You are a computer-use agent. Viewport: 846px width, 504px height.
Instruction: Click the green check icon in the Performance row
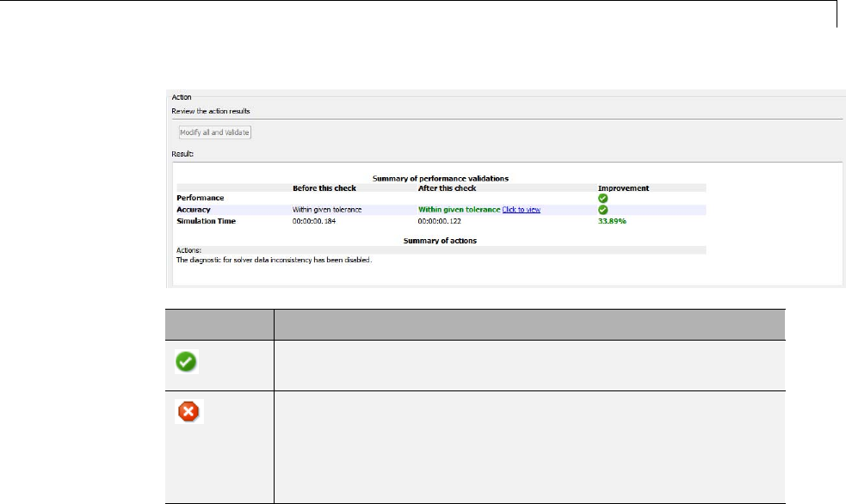(603, 199)
